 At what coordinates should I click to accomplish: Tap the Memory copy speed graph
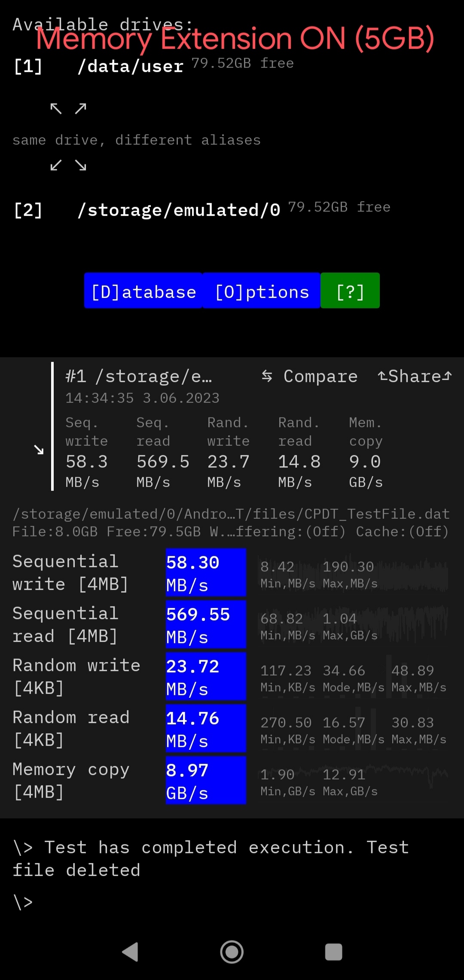353,781
